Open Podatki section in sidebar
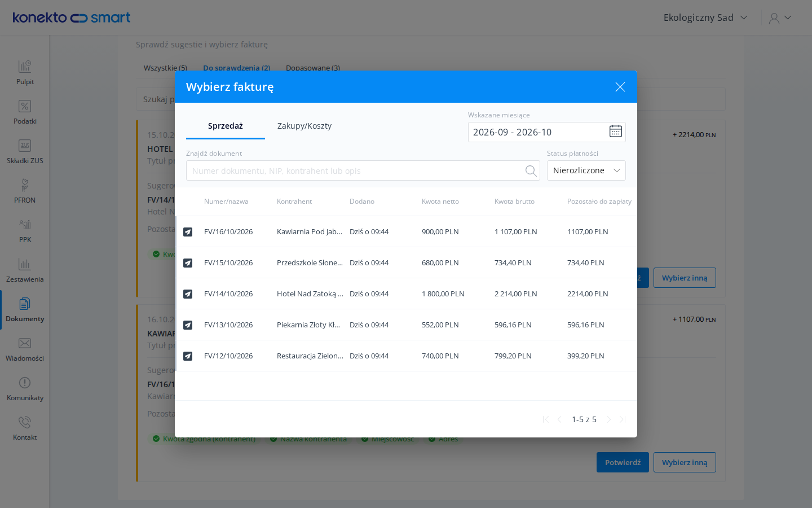This screenshot has height=508, width=812. click(25, 112)
